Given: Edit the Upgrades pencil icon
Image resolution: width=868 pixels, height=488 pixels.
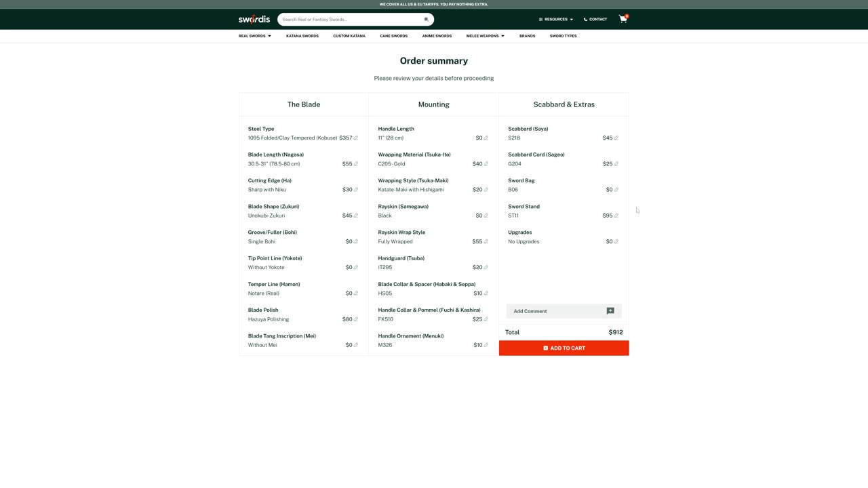Looking at the screenshot, I should click(616, 241).
